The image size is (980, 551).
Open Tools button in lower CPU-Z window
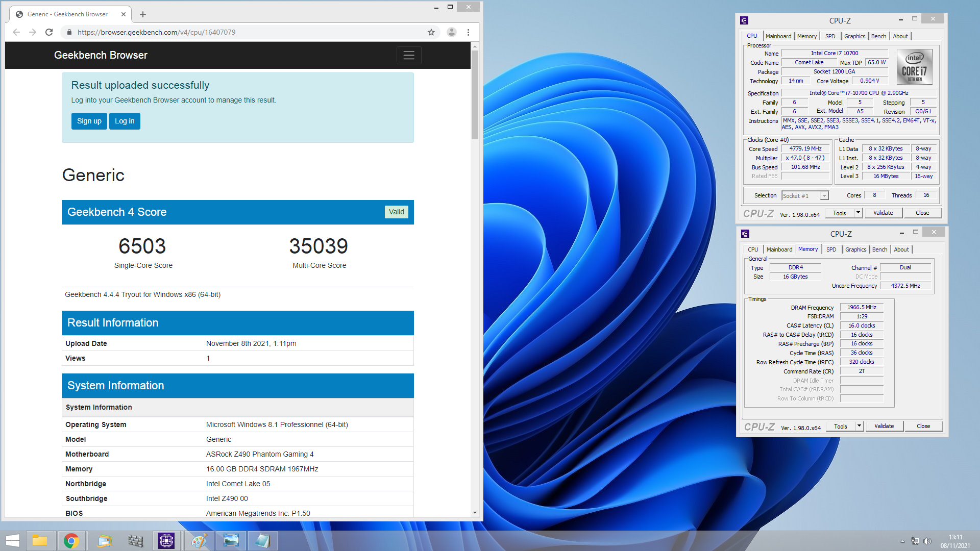841,426
